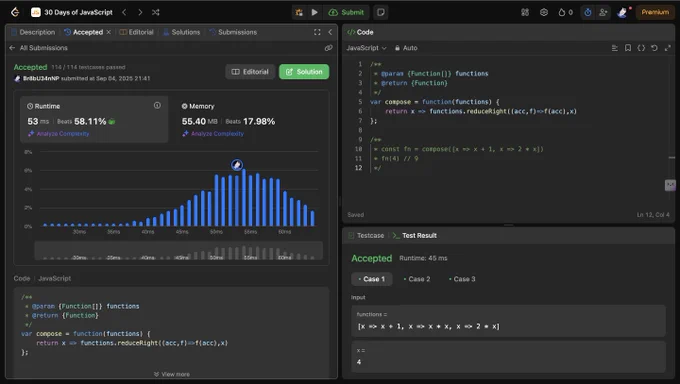This screenshot has height=384, width=680.
Task: Open the 30 Days of JavaScript list
Action: [x=72, y=12]
